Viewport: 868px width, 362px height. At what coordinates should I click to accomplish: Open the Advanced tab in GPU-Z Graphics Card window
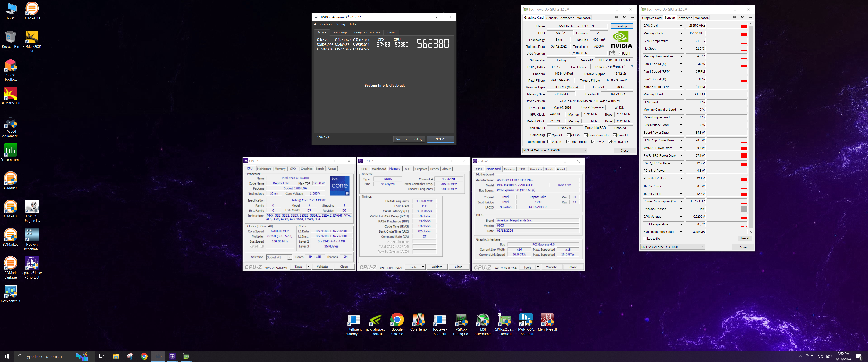coord(567,18)
